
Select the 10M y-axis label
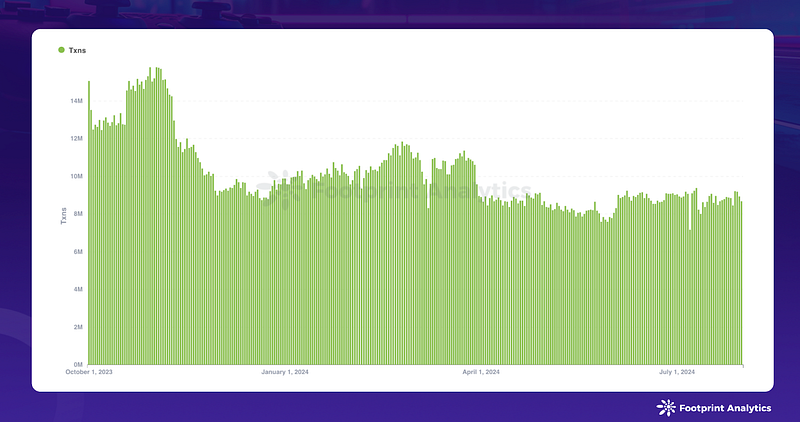[x=77, y=177]
